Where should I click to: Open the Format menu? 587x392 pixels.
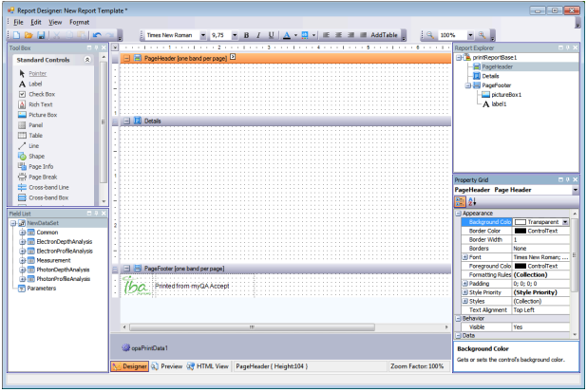pyautogui.click(x=79, y=21)
